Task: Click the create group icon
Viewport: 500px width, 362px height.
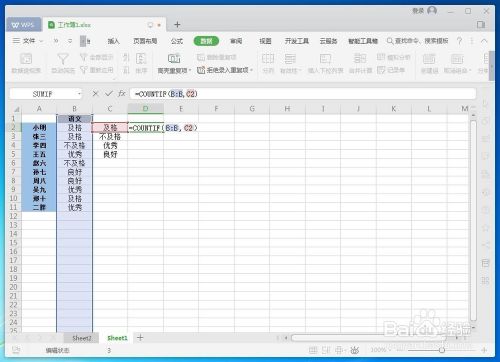Action: coord(429,59)
